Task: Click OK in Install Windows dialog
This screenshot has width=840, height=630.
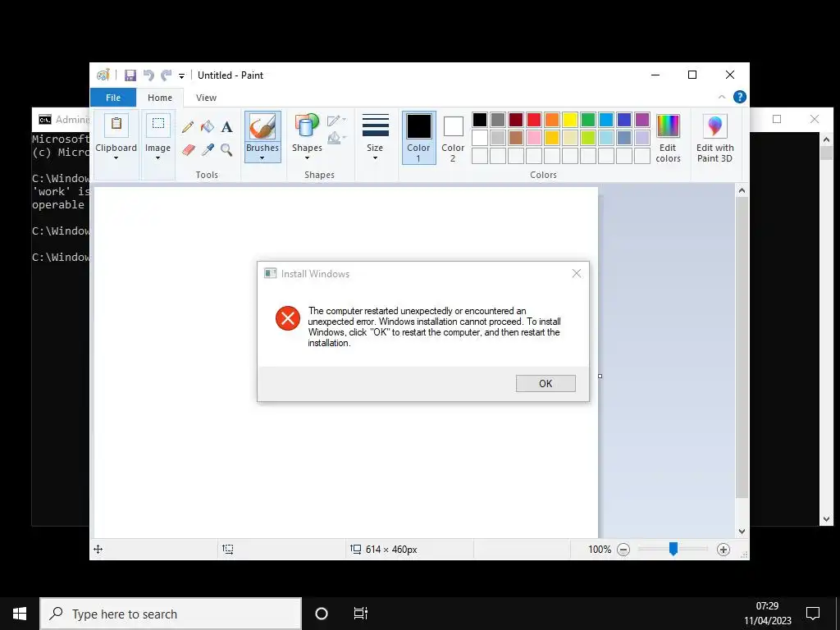Action: pyautogui.click(x=546, y=384)
